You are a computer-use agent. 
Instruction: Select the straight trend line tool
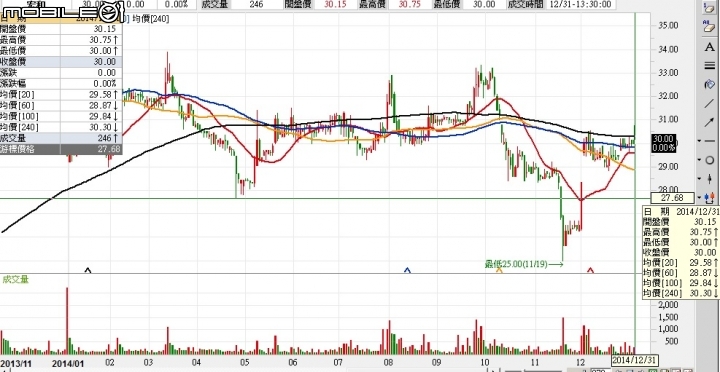709,103
